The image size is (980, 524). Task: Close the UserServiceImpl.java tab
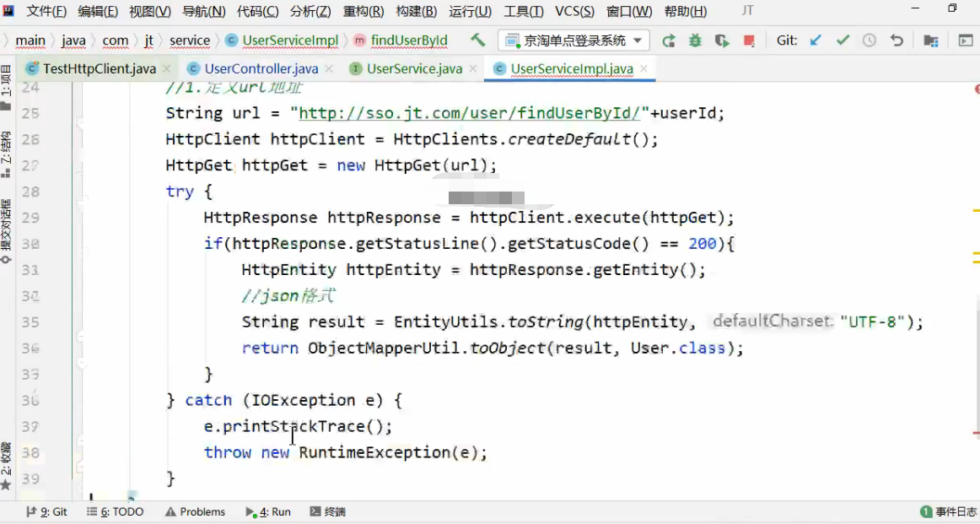pos(643,69)
